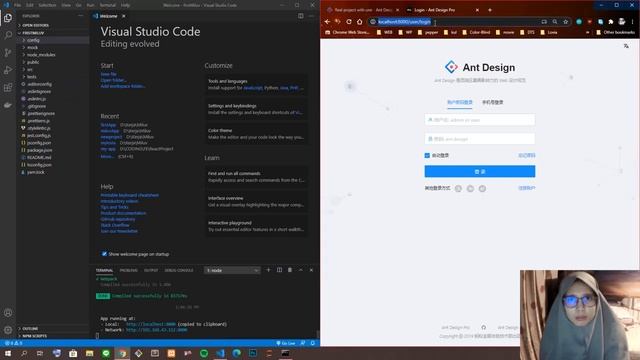Select the phone number login tab

pyautogui.click(x=492, y=102)
